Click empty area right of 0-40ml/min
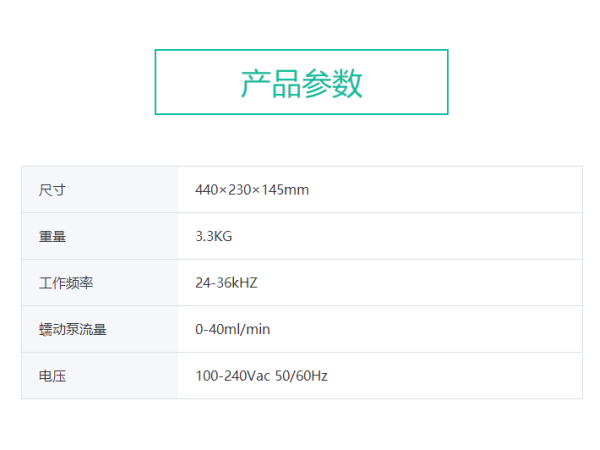 click(x=425, y=329)
